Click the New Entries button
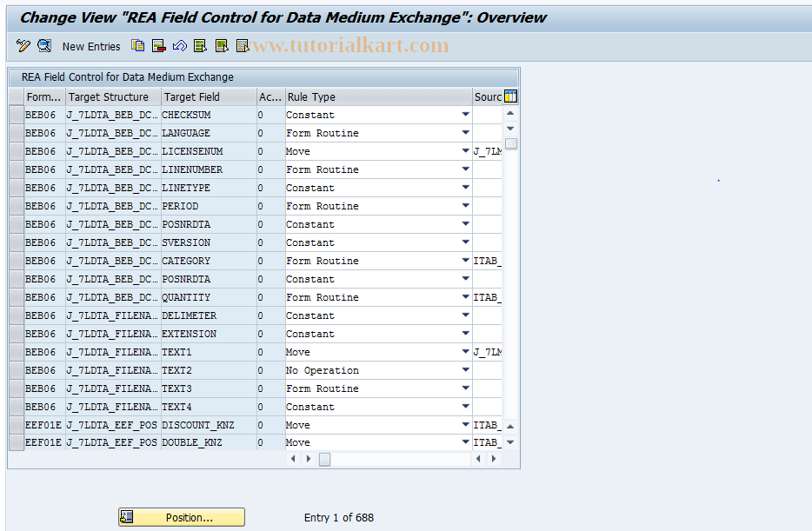The height and width of the screenshot is (531, 812). tap(90, 46)
